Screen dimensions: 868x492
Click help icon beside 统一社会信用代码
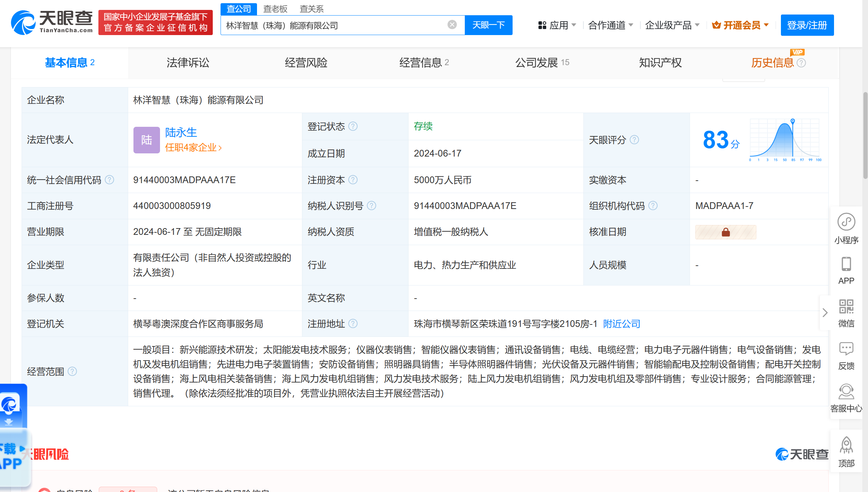point(109,180)
